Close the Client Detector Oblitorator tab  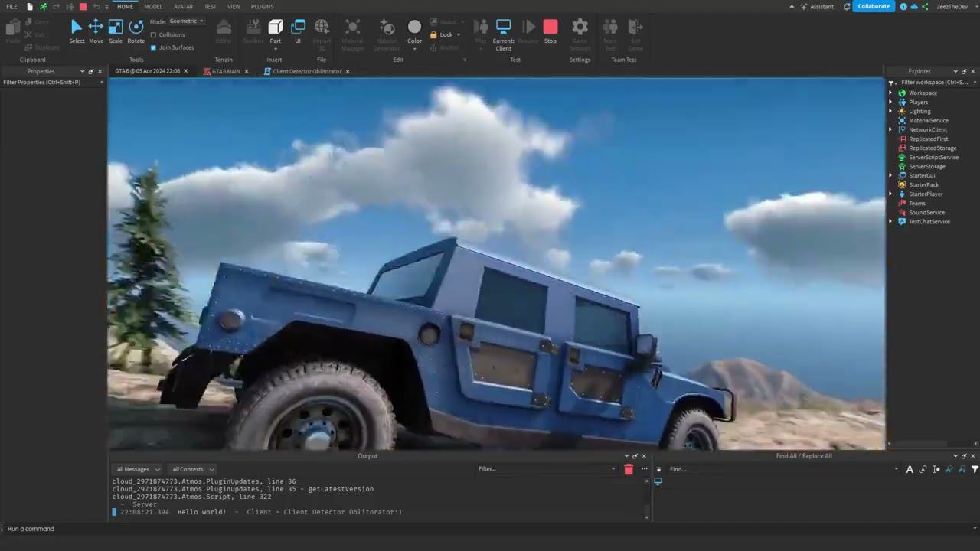coord(348,71)
